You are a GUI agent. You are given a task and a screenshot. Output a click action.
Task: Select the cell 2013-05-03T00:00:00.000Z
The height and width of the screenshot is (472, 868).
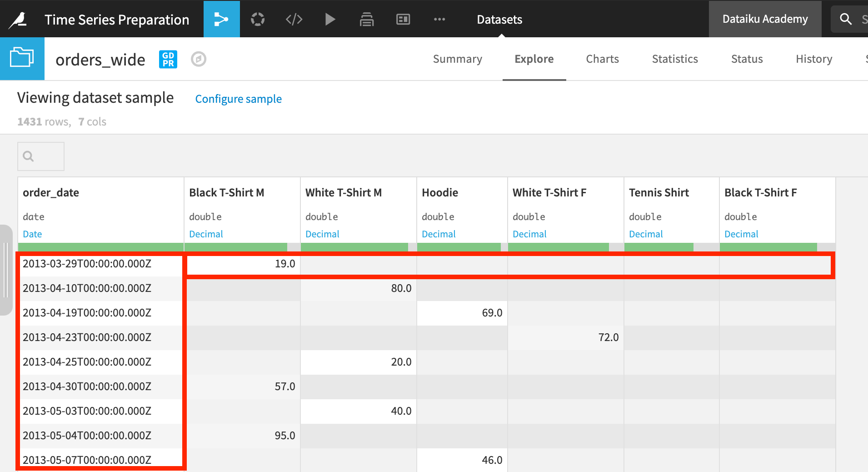[100, 411]
